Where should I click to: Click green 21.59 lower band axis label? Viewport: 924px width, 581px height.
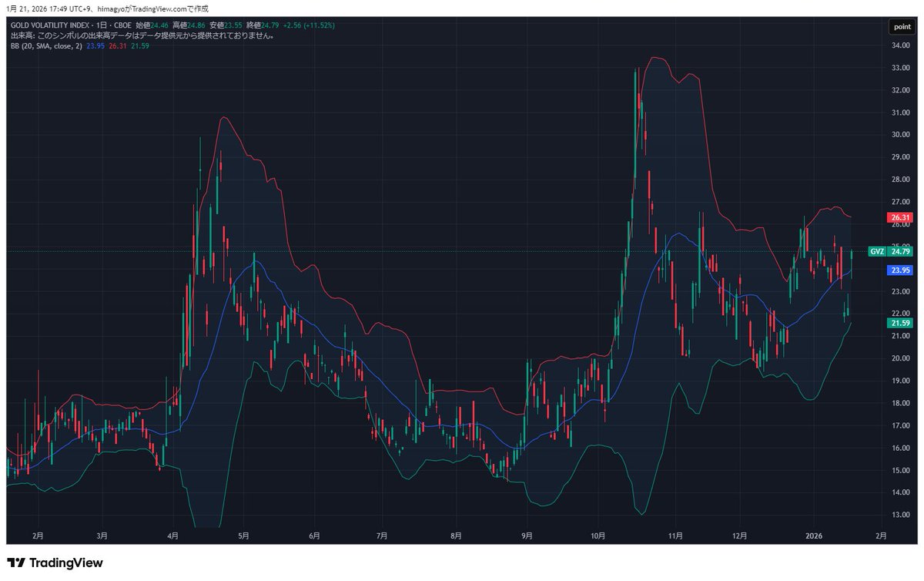click(900, 324)
